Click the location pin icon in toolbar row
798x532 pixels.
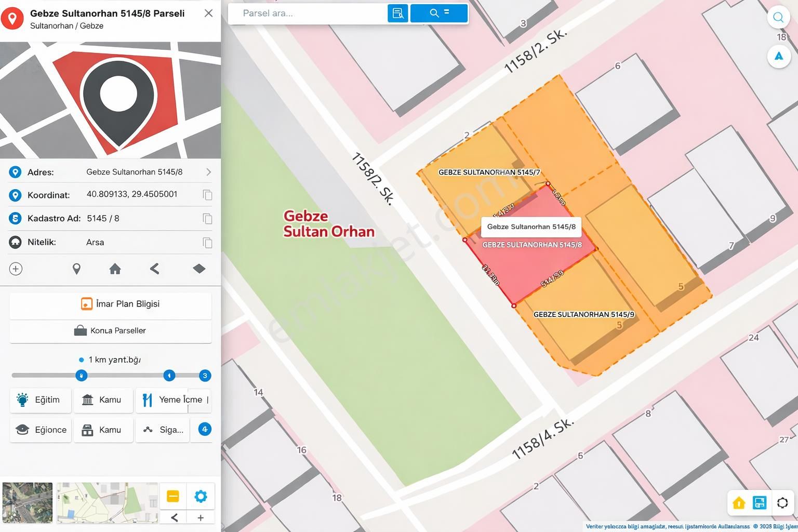click(76, 269)
